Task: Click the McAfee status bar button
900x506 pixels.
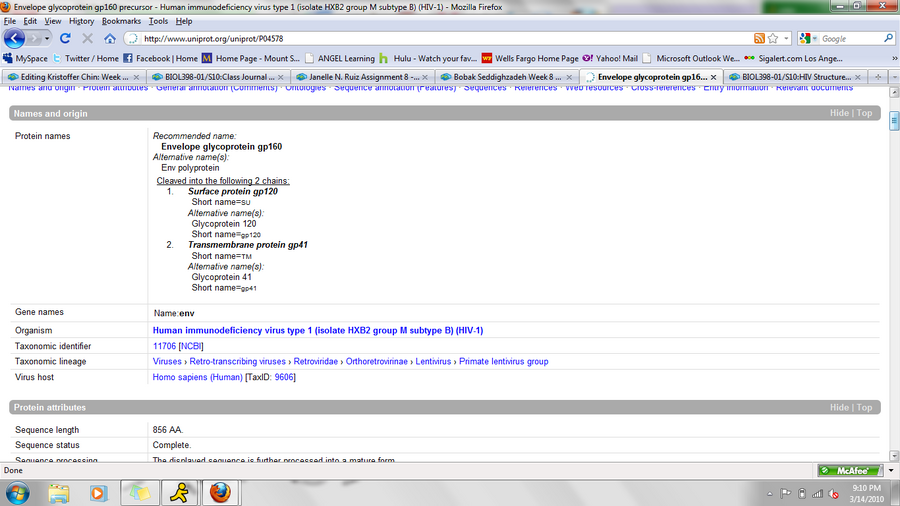Action: pyautogui.click(x=845, y=470)
